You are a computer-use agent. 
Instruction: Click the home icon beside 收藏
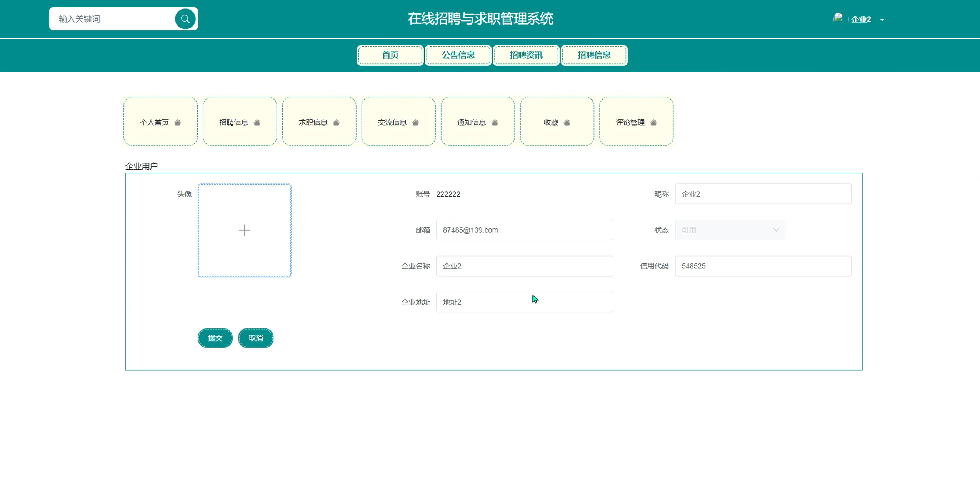coord(567,123)
